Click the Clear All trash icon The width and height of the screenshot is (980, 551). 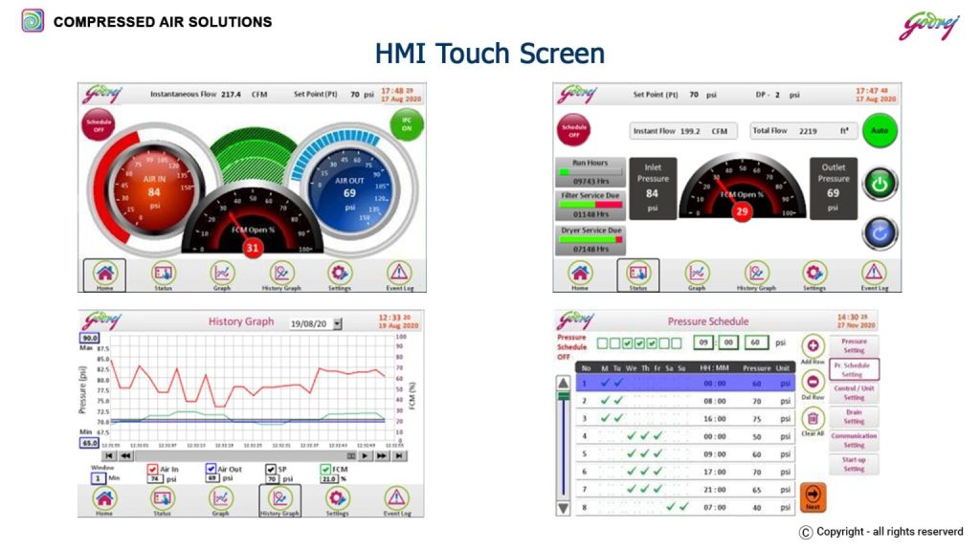(x=813, y=418)
